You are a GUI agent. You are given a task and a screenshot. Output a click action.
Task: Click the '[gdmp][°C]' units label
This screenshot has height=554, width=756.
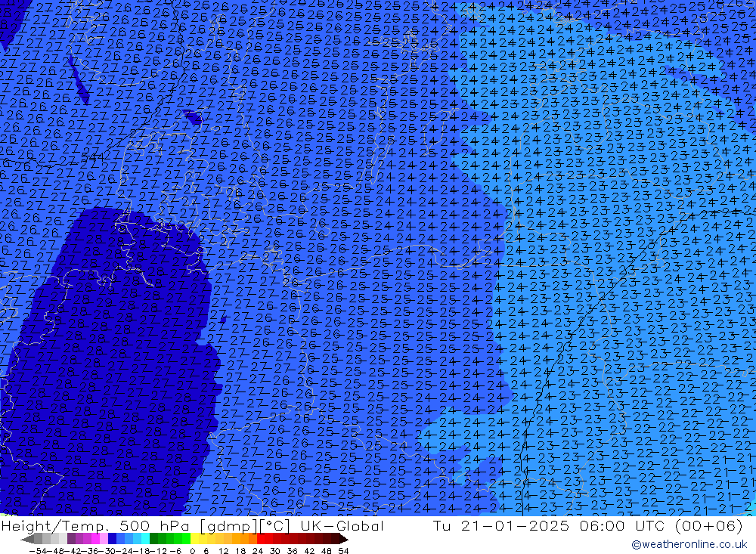tap(245, 526)
